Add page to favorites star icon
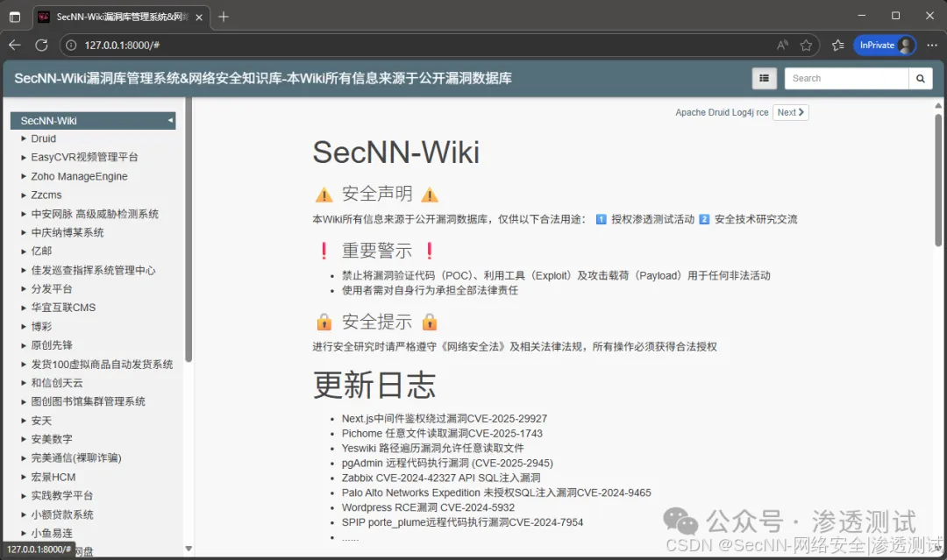Viewport: 947px width, 560px height. click(x=807, y=46)
